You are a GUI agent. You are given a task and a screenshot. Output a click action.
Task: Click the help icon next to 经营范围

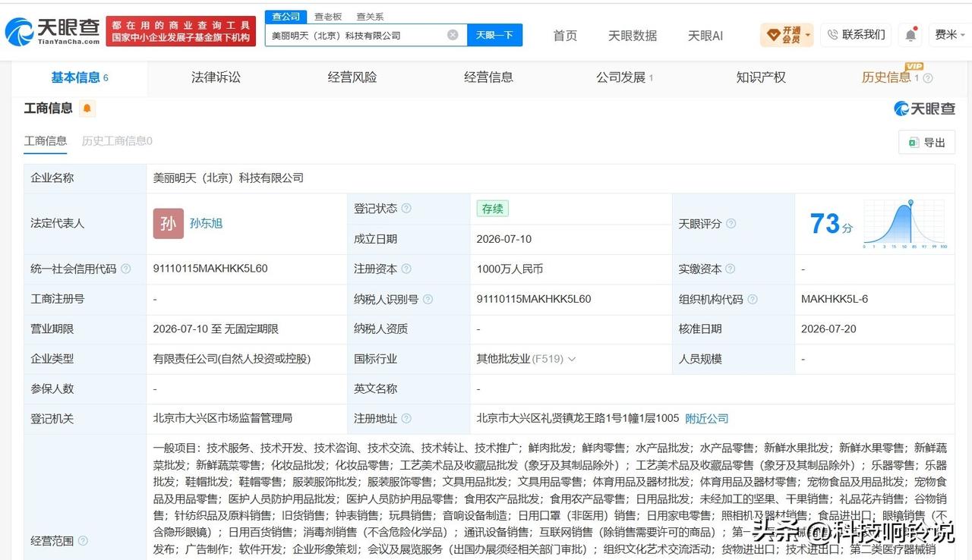(x=83, y=541)
